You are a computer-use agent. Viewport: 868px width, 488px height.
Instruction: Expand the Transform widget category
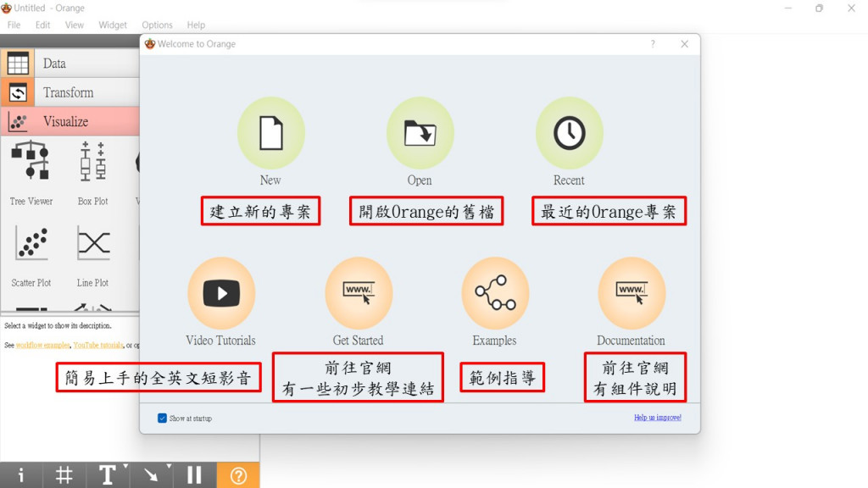pos(70,92)
